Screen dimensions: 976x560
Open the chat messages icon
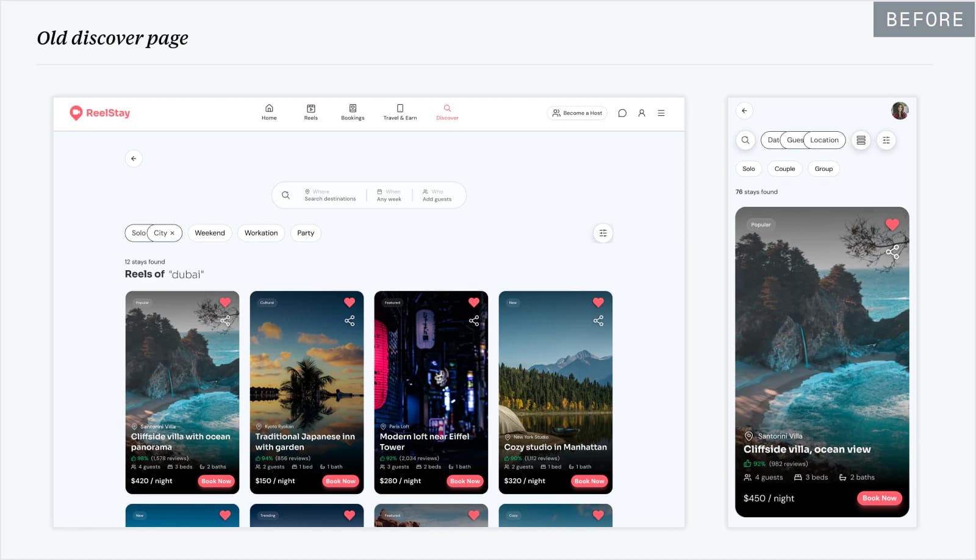tap(622, 113)
